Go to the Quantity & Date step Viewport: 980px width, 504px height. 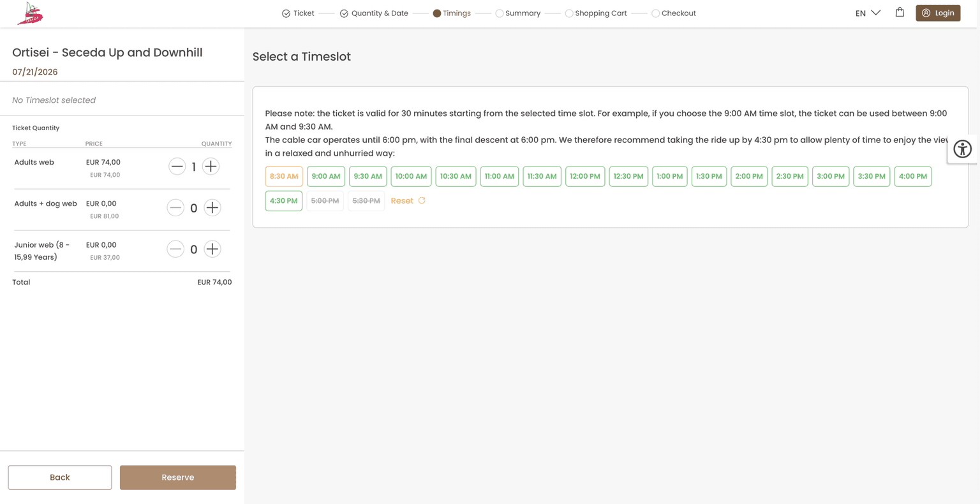(374, 13)
